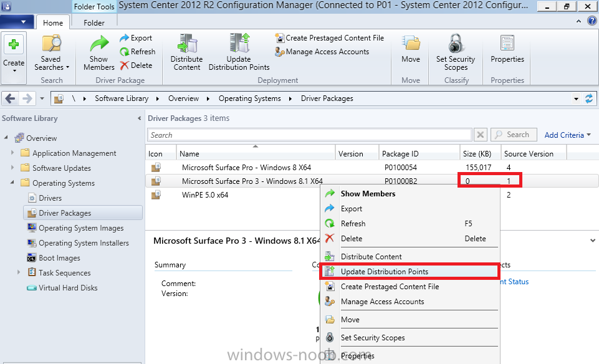Select Boot Images node

click(54, 258)
